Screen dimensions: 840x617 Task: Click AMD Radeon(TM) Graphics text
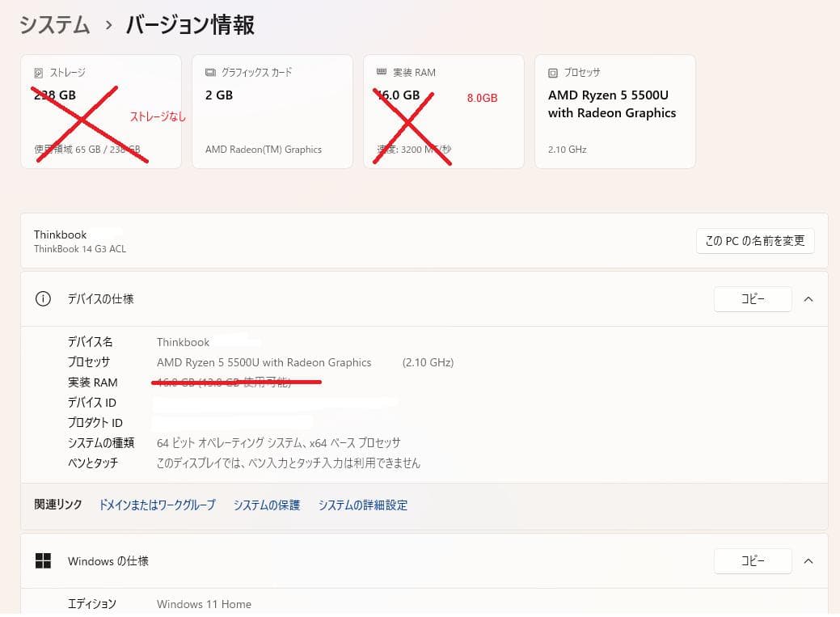pos(264,150)
